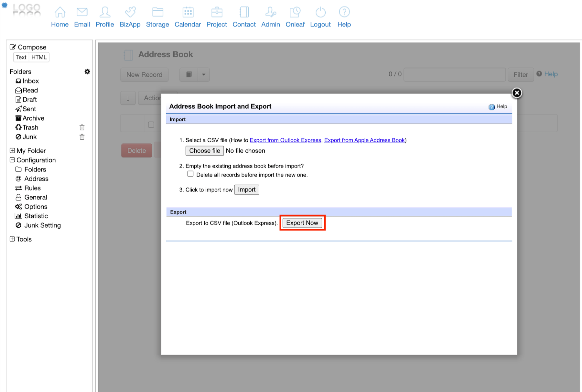582x392 pixels.
Task: Click the Export Now button
Action: 302,223
